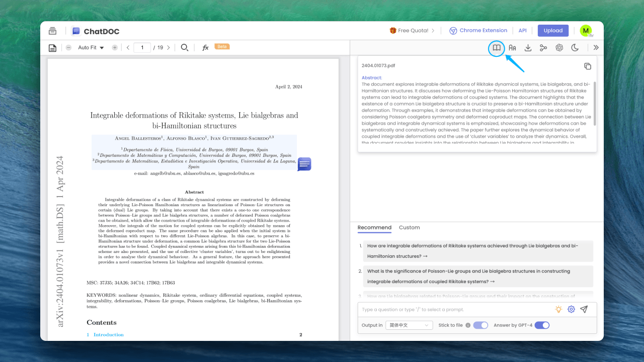Viewport: 644px width, 362px height.
Task: Download the chat with download icon
Action: 528,48
